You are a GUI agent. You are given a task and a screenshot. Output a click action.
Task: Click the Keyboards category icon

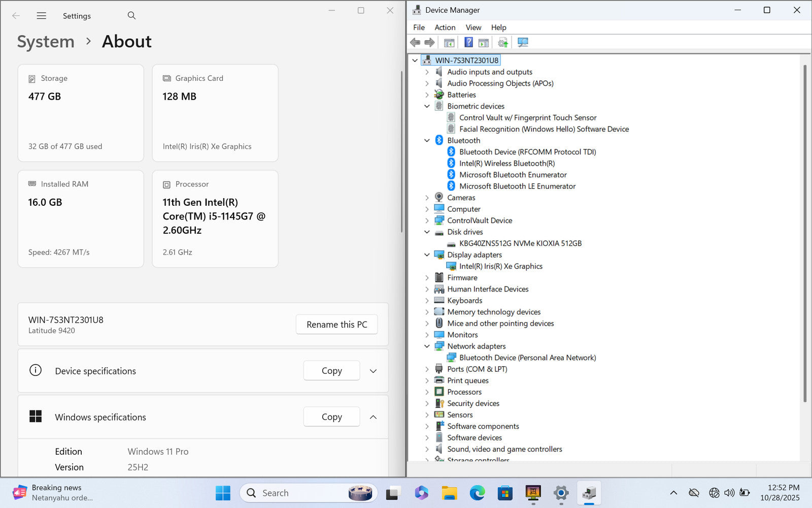pos(439,300)
